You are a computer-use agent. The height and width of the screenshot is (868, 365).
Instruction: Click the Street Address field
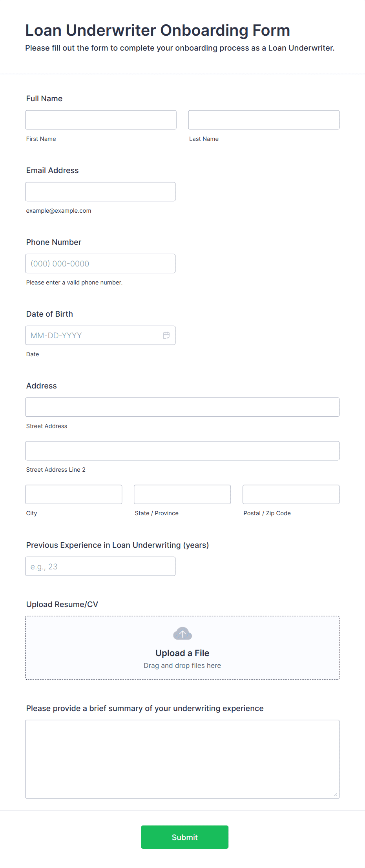182,407
